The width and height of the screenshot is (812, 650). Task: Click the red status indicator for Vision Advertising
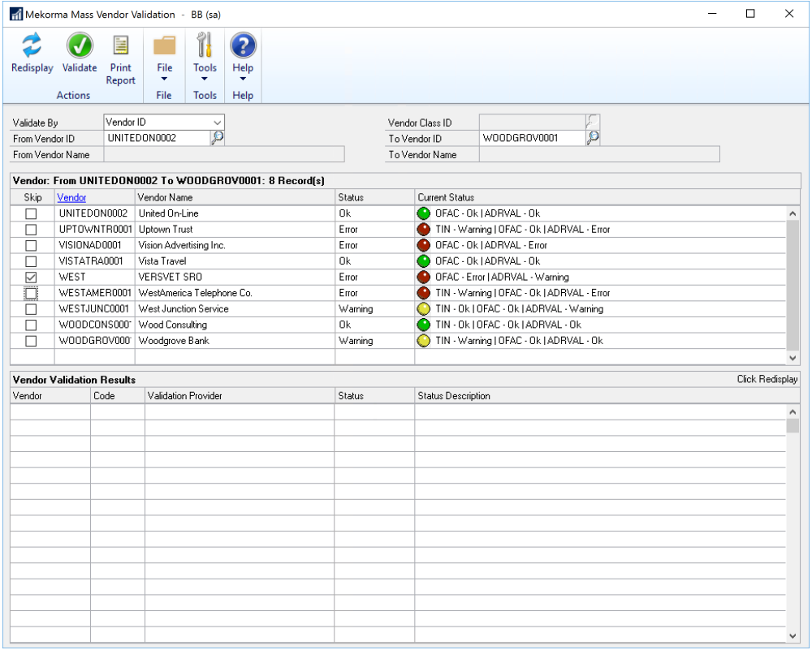tap(424, 245)
